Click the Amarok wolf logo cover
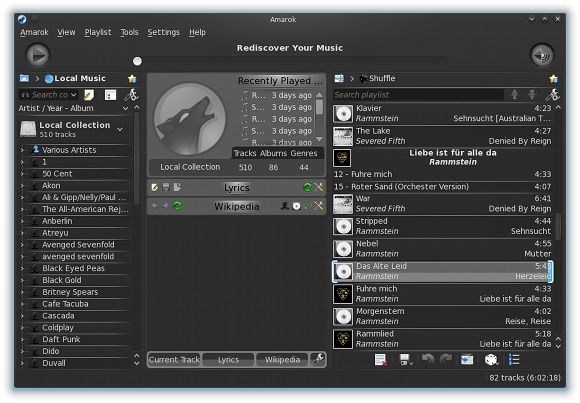This screenshot has width=580, height=403. [x=190, y=119]
